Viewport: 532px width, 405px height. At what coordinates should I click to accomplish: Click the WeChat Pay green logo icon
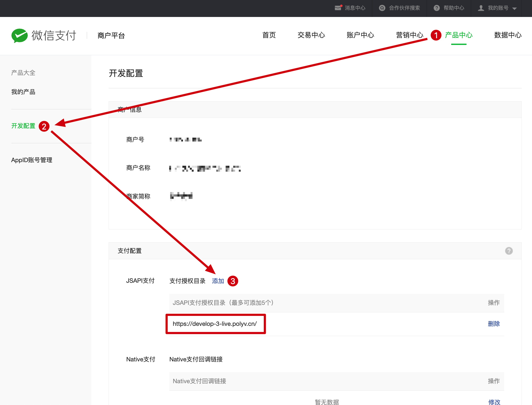pos(19,35)
